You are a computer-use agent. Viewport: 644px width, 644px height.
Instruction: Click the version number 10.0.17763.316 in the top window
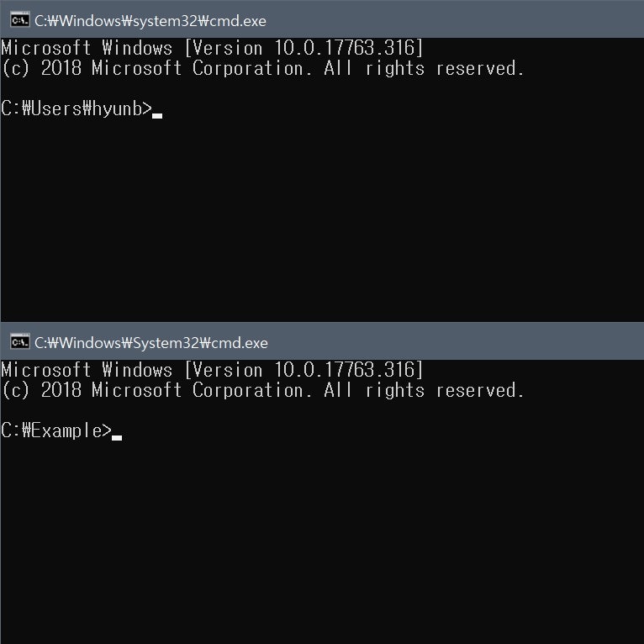coord(344,48)
